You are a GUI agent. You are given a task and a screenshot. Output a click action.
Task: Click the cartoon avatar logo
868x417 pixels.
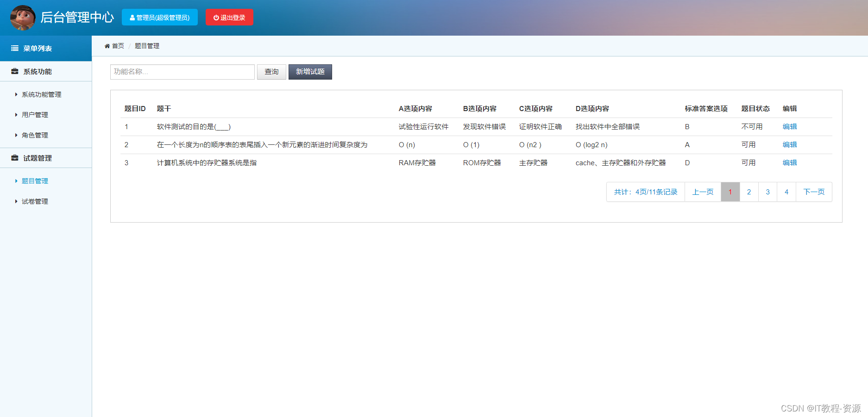(23, 18)
